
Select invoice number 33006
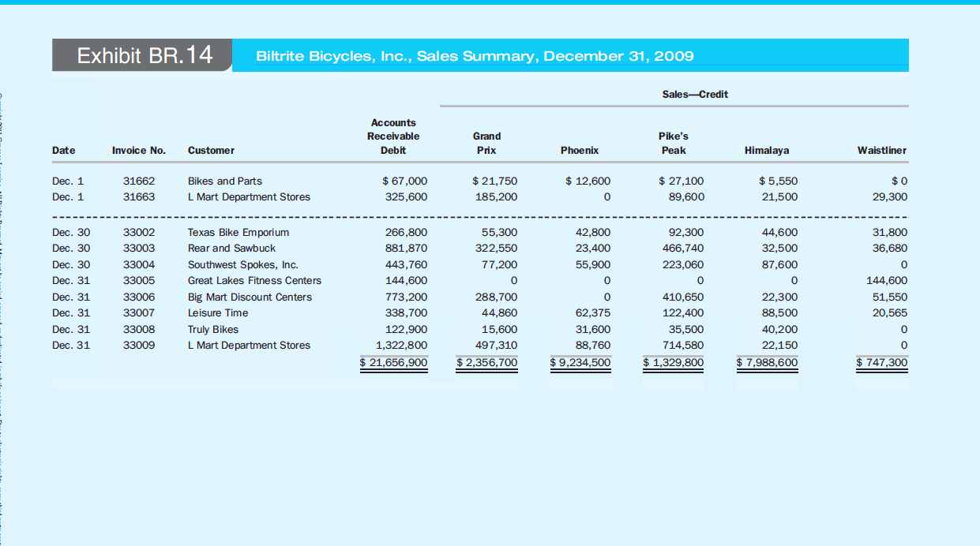[x=140, y=297]
